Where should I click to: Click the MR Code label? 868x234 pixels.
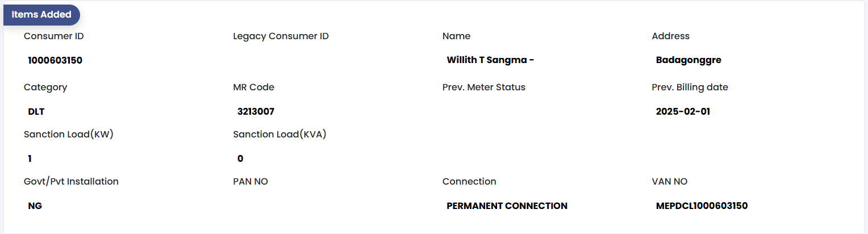(253, 87)
